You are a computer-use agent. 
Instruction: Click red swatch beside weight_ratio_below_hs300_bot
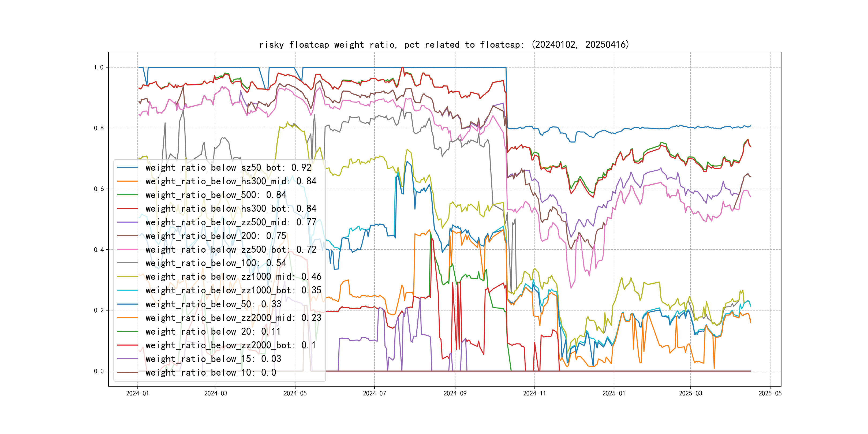click(127, 209)
